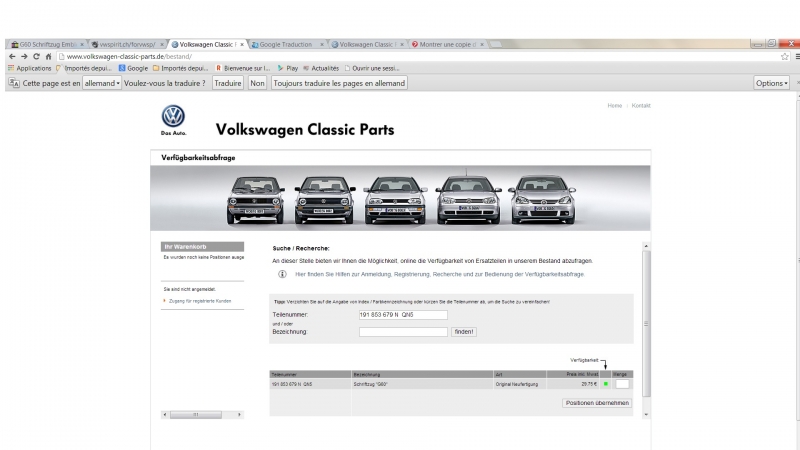Expand the translate bar Options dropdown
Viewport: 800px width, 450px height.
[772, 83]
